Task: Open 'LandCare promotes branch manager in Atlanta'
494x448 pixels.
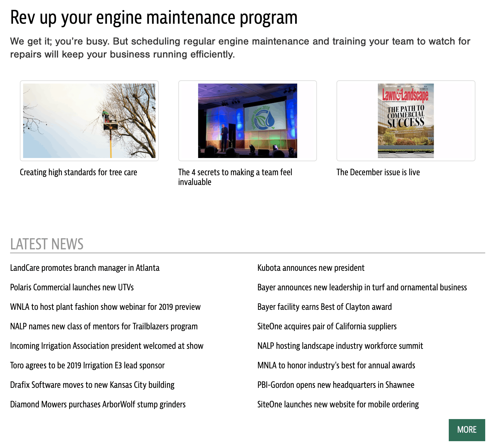Action: [85, 268]
